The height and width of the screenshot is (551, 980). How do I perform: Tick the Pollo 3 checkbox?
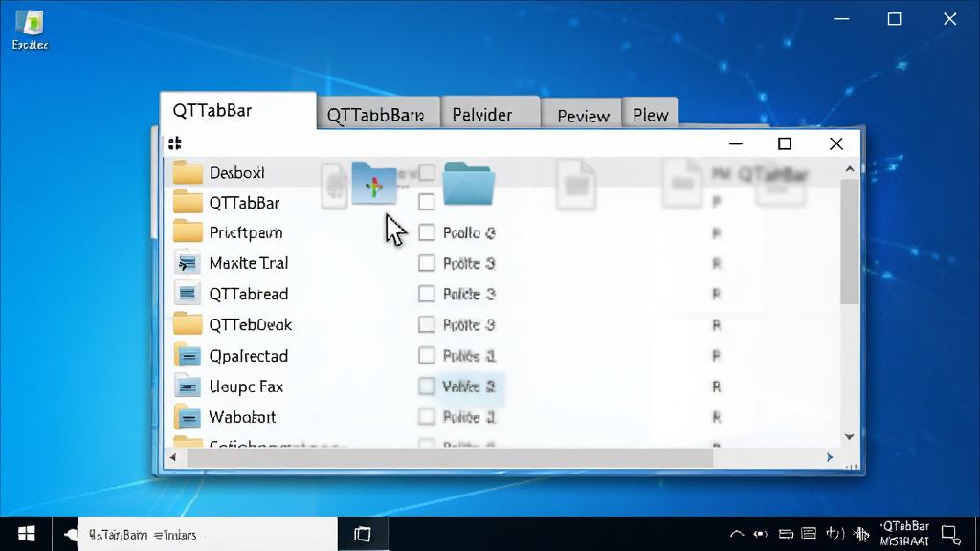426,232
